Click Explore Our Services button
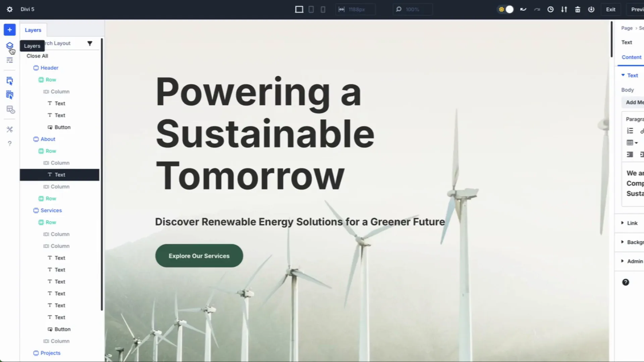The height and width of the screenshot is (362, 644). [199, 256]
